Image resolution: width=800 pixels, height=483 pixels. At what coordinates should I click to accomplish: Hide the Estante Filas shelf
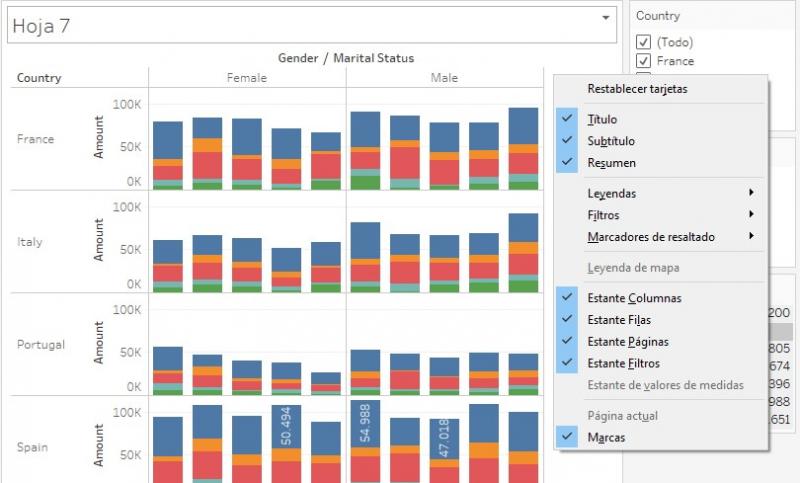pos(620,320)
